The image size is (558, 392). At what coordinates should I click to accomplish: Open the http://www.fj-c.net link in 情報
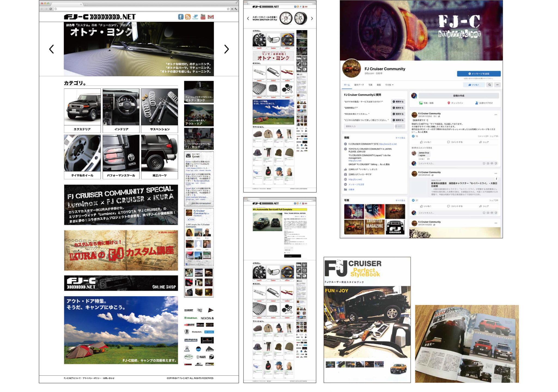click(388, 144)
